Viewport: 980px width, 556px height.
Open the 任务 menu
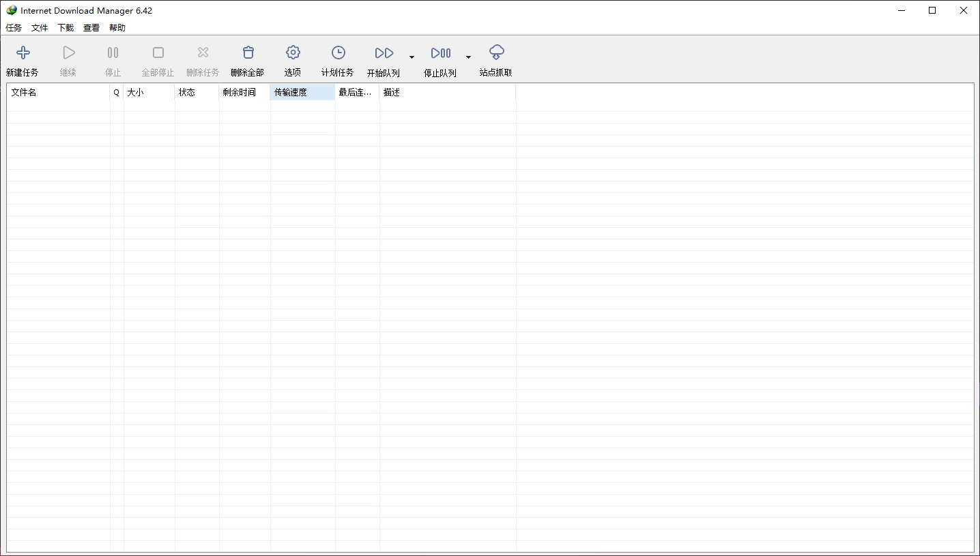tap(14, 28)
